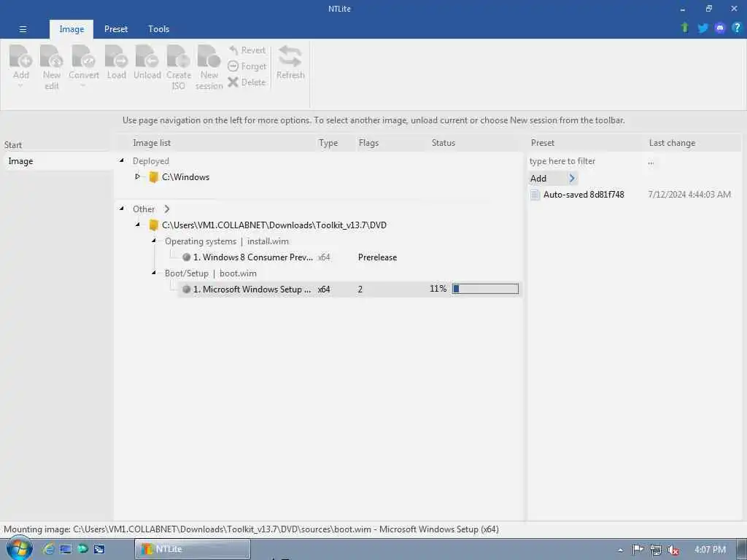Viewport: 747px width, 560px height.
Task: Collapse Operating systems install.wim node
Action: click(154, 241)
